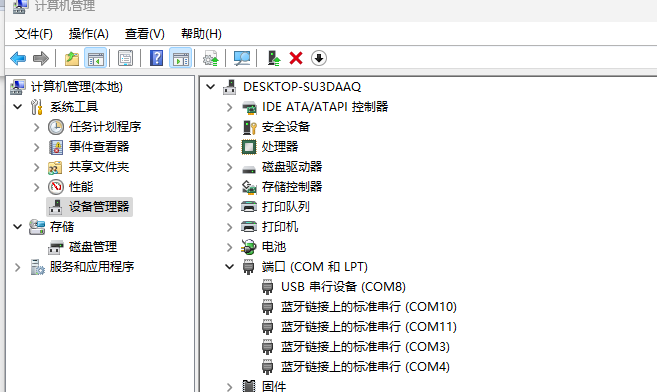Click the 打印机 printer icon
The height and width of the screenshot is (392, 657).
tap(249, 227)
